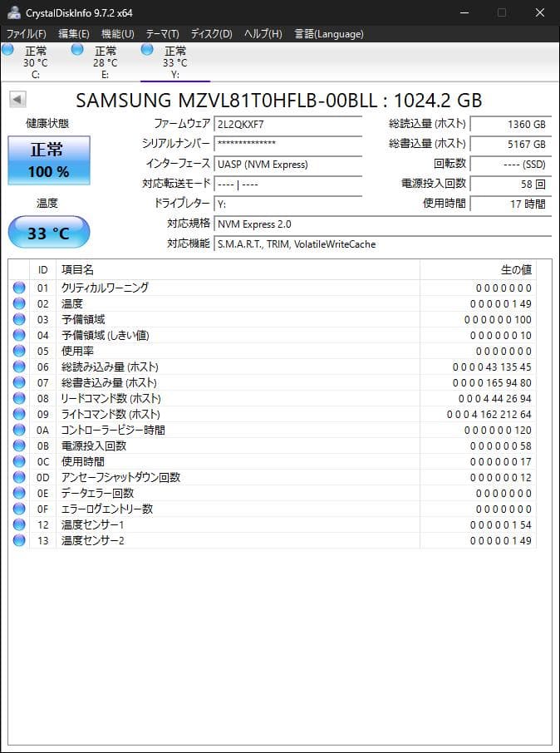Switch to the E: drive tab
This screenshot has width=560, height=753.
pos(106,62)
